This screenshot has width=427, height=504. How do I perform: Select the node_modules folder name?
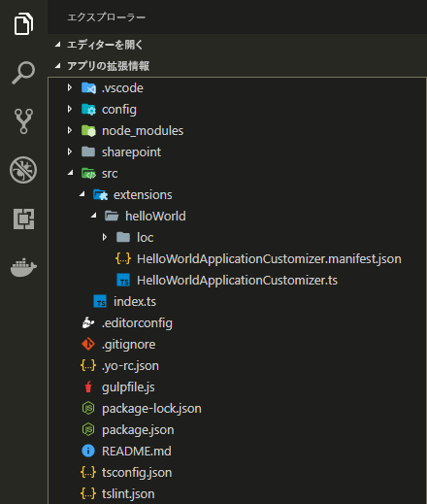point(143,131)
